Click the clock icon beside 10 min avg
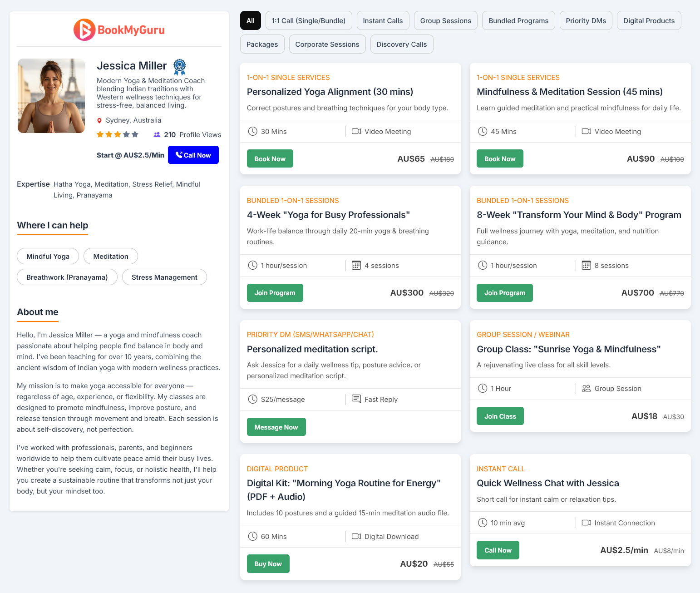This screenshot has width=700, height=593. [x=483, y=523]
